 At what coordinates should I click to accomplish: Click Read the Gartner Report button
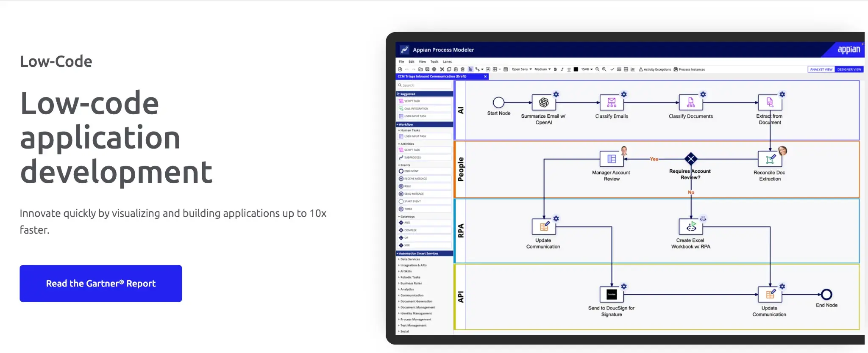[x=101, y=284]
